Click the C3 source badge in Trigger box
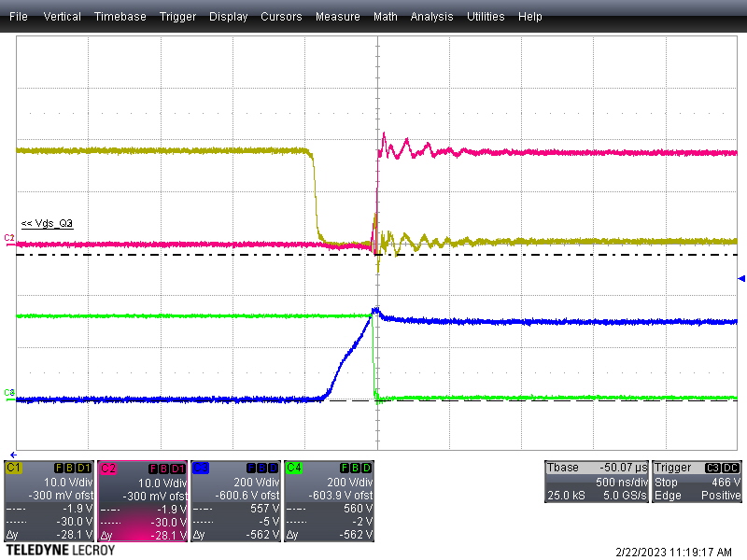The height and width of the screenshot is (560, 747). (712, 469)
